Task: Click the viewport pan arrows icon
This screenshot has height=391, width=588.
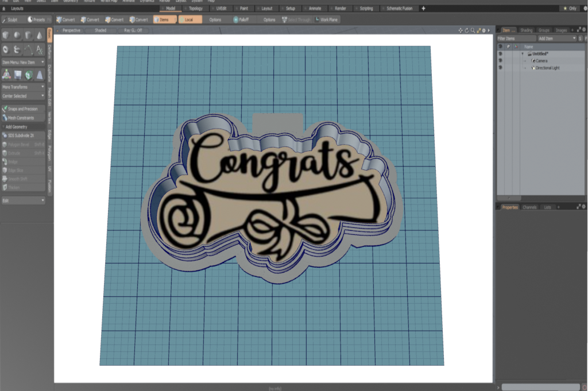Action: [461, 30]
